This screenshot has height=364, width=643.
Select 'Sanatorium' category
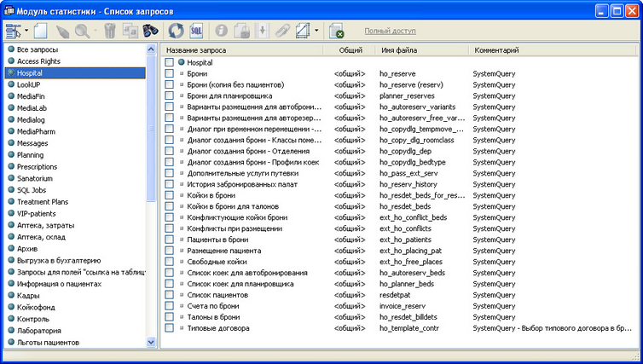[x=34, y=178]
